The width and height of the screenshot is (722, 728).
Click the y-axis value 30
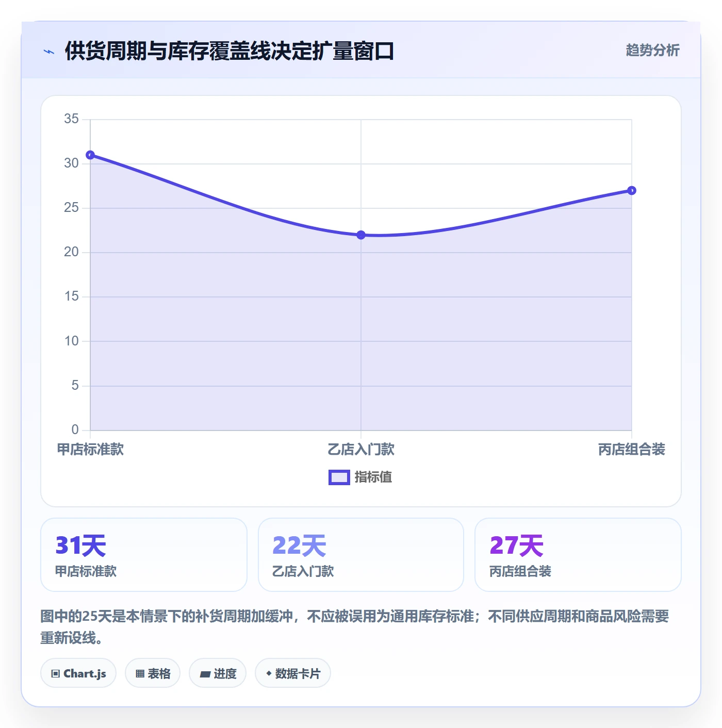(71, 163)
